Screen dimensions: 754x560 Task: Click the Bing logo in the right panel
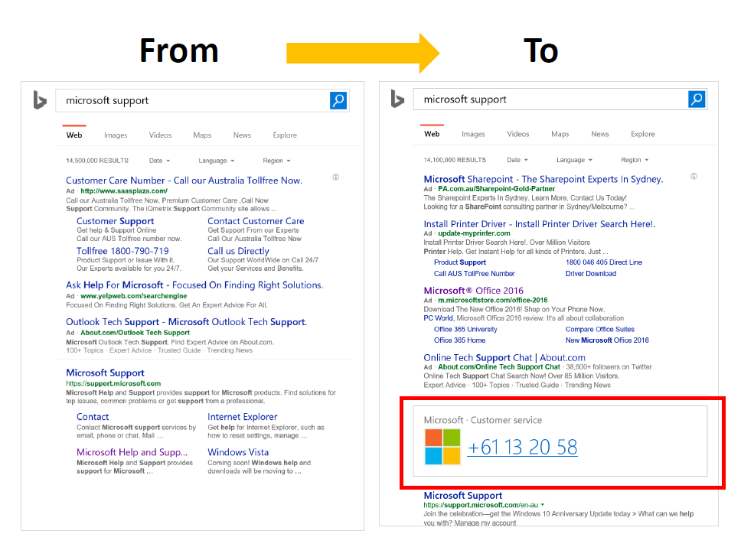click(x=398, y=99)
